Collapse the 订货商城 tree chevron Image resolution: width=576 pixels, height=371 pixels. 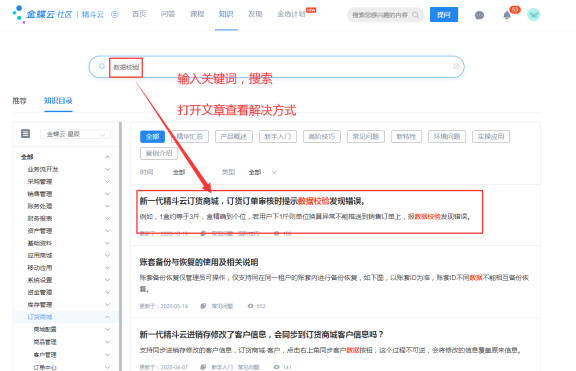pyautogui.click(x=107, y=317)
